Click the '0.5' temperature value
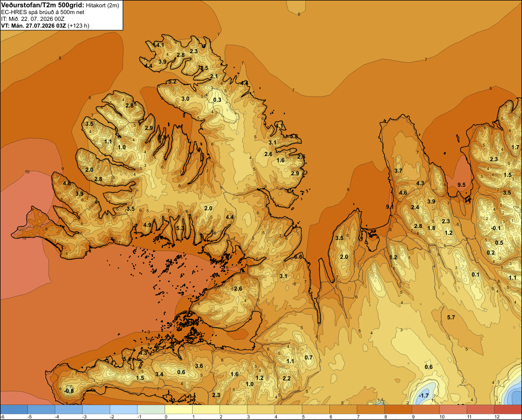522x420 pixels. click(x=499, y=243)
